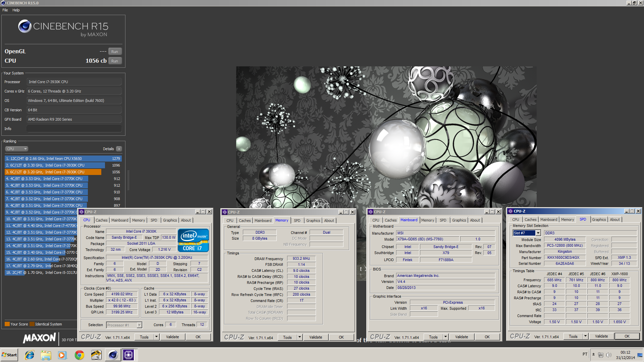Screen dimensions: 644x362
Task: Select Graphics tab in Memory CPU-Z window
Action: [x=313, y=221]
